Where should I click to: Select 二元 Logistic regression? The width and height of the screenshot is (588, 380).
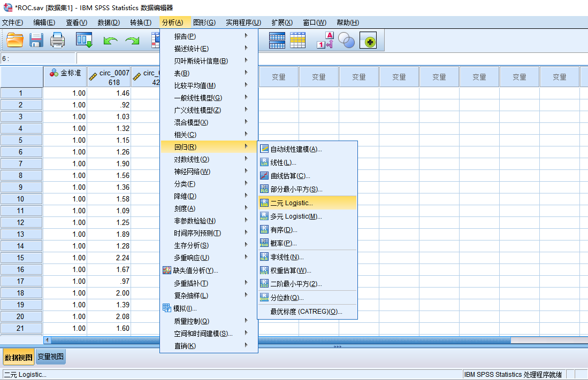click(x=307, y=203)
